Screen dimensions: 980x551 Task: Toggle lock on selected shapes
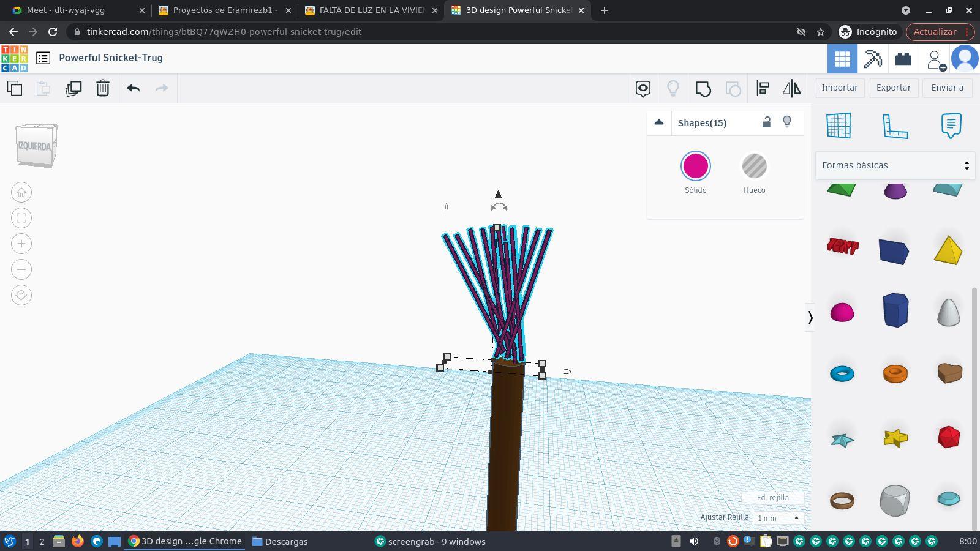tap(766, 122)
